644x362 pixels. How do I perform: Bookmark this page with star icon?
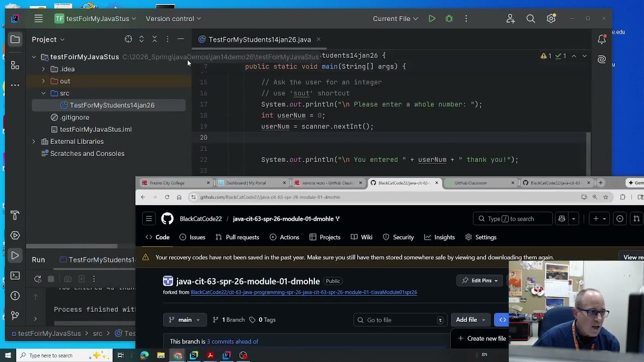click(x=606, y=197)
